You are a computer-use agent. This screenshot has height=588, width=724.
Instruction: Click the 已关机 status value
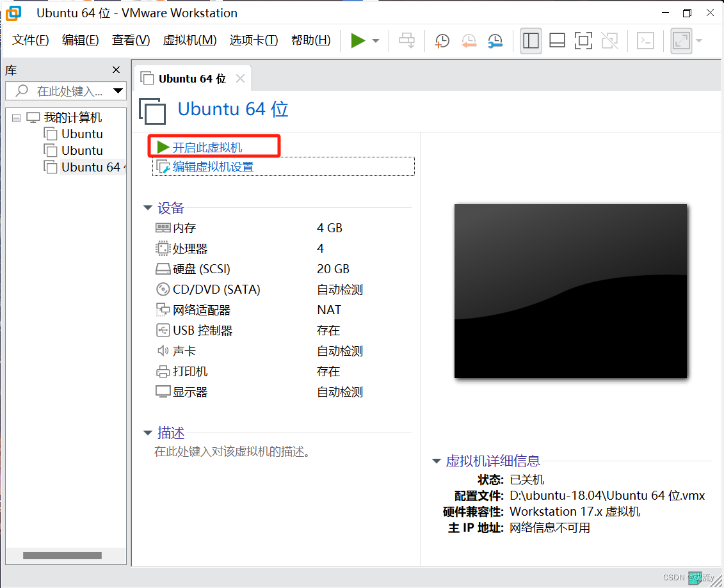pyautogui.click(x=527, y=479)
